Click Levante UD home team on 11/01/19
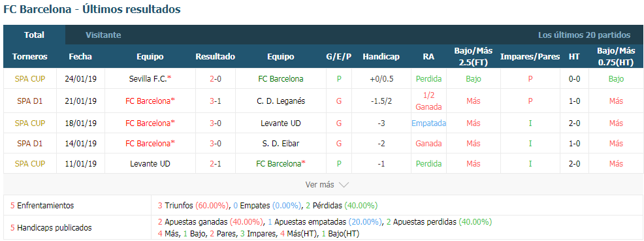 pyautogui.click(x=150, y=163)
